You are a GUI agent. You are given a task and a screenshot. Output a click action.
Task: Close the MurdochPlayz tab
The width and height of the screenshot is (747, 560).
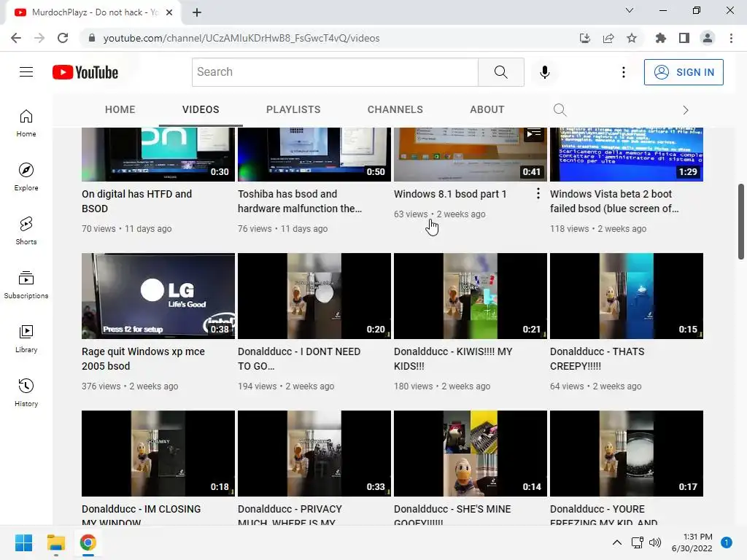(x=169, y=12)
